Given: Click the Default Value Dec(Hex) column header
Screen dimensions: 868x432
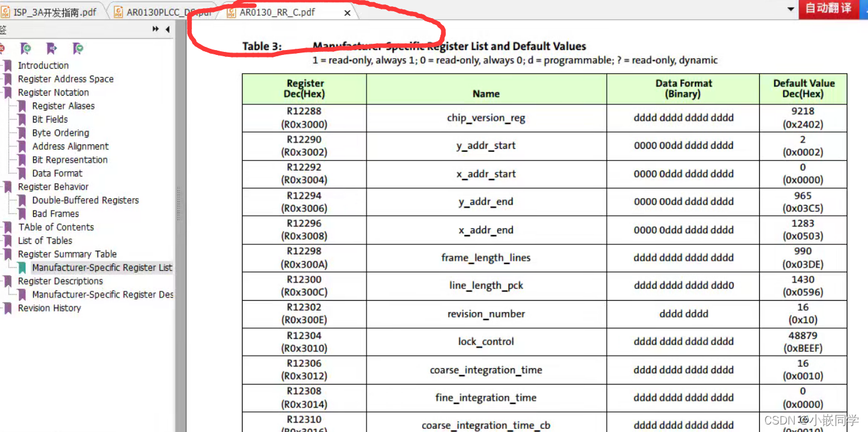Looking at the screenshot, I should pyautogui.click(x=804, y=89).
